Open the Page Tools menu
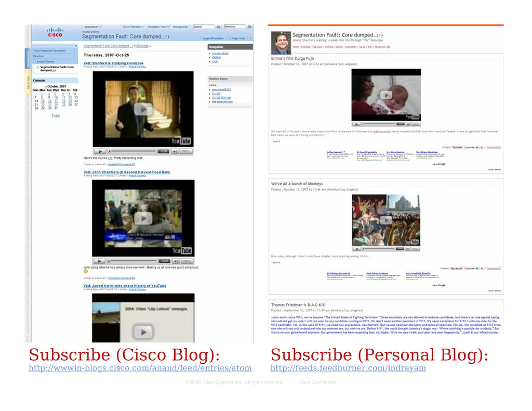This screenshot has width=532, height=411. pyautogui.click(x=237, y=38)
